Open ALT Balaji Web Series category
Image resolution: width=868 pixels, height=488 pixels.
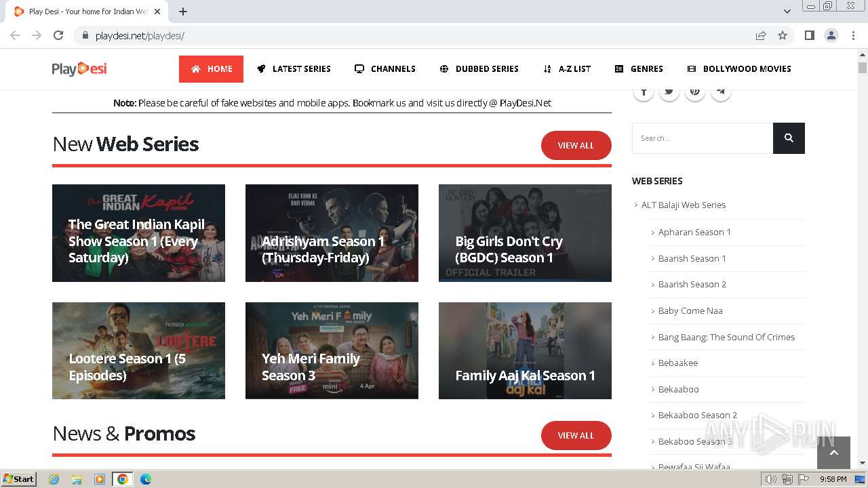(683, 205)
